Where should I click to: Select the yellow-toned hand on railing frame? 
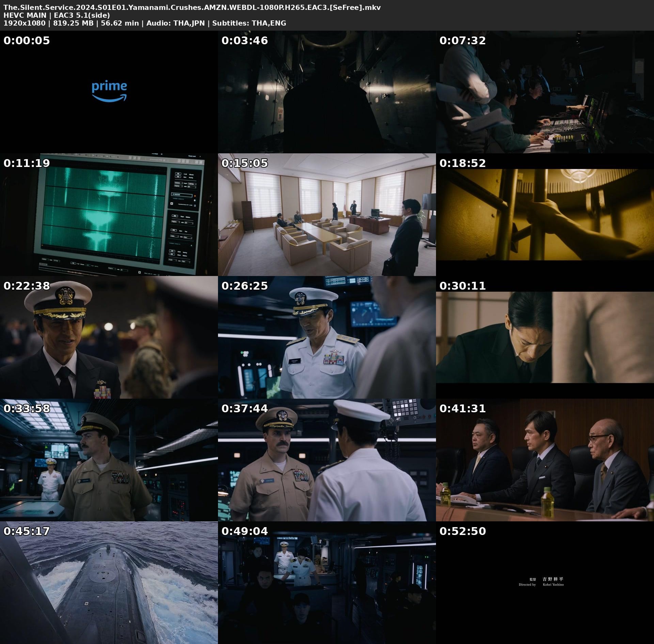click(545, 214)
